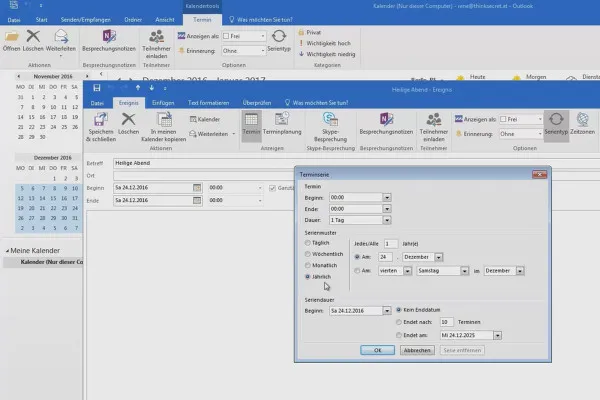The image size is (600, 400).
Task: Switch to Text formatieren tab
Action: [209, 103]
